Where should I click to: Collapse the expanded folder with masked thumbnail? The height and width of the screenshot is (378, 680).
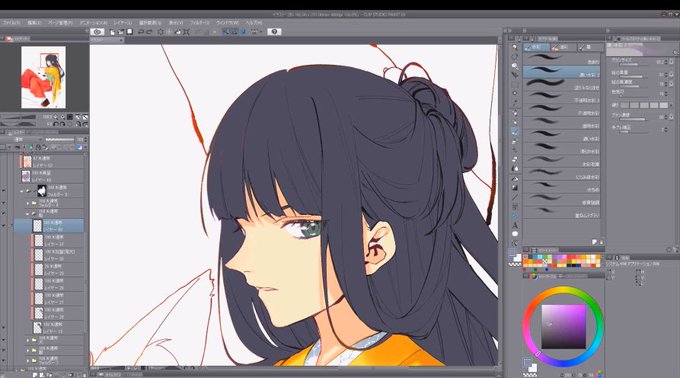pyautogui.click(x=22, y=190)
